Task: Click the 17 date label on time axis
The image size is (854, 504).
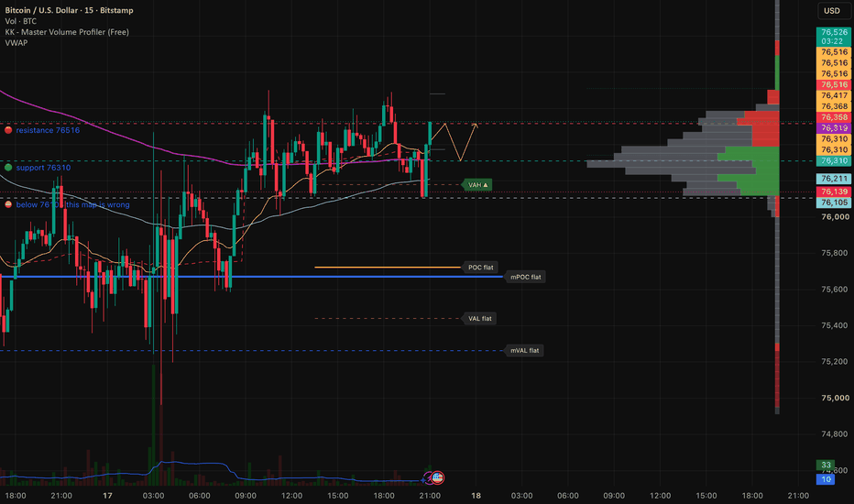Action: [108, 495]
